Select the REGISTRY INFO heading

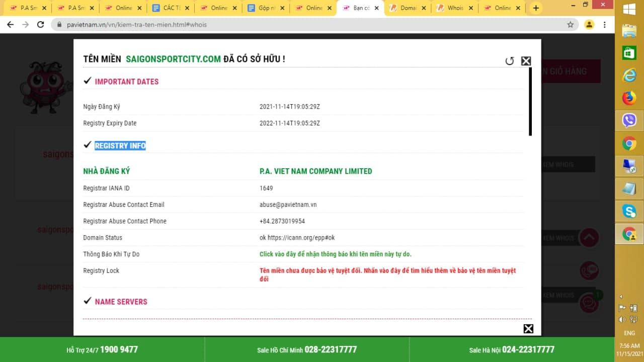pyautogui.click(x=120, y=146)
